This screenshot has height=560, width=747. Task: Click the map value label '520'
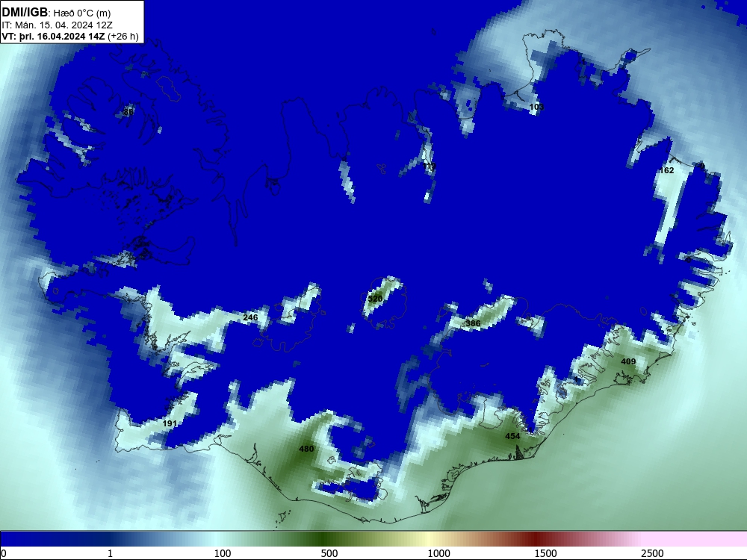coord(376,299)
